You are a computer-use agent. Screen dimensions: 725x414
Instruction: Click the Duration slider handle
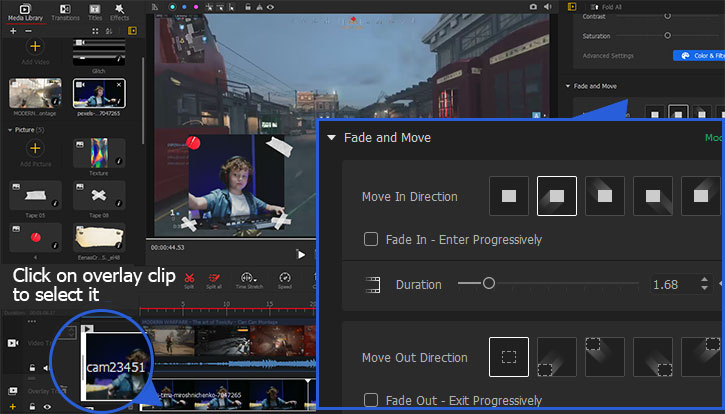tap(488, 284)
